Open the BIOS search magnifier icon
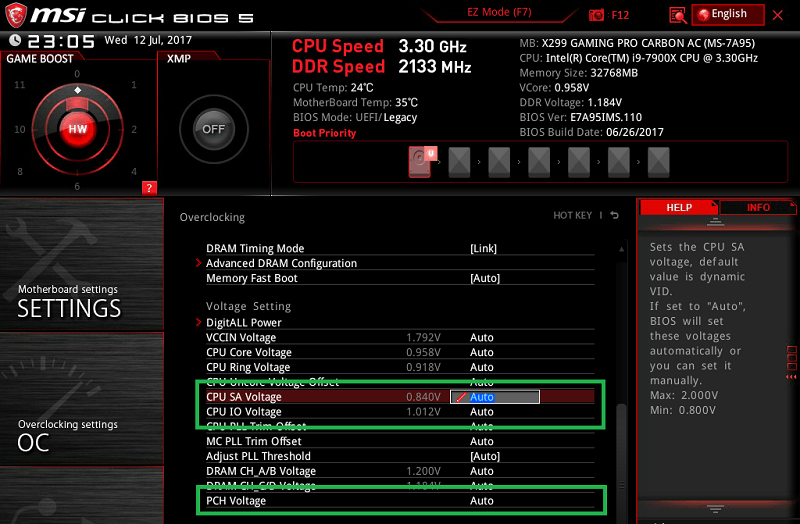 tap(677, 15)
